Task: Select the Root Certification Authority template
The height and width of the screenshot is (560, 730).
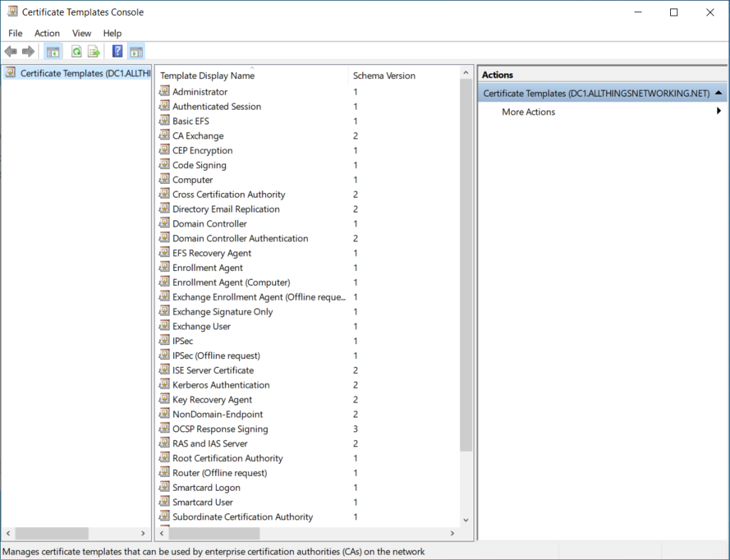Action: [x=227, y=458]
